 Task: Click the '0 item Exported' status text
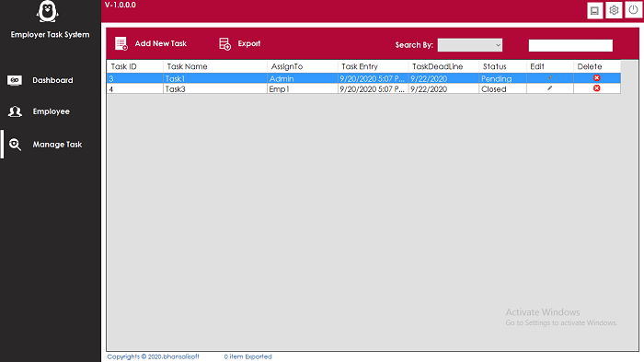248,356
